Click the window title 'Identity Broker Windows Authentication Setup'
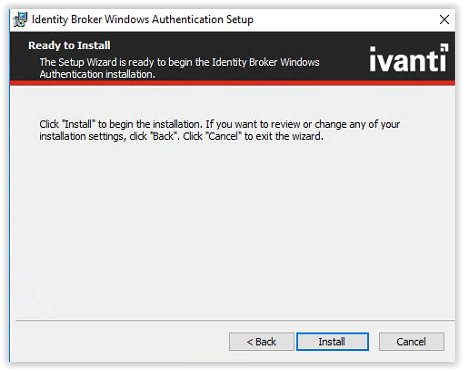 pyautogui.click(x=142, y=20)
